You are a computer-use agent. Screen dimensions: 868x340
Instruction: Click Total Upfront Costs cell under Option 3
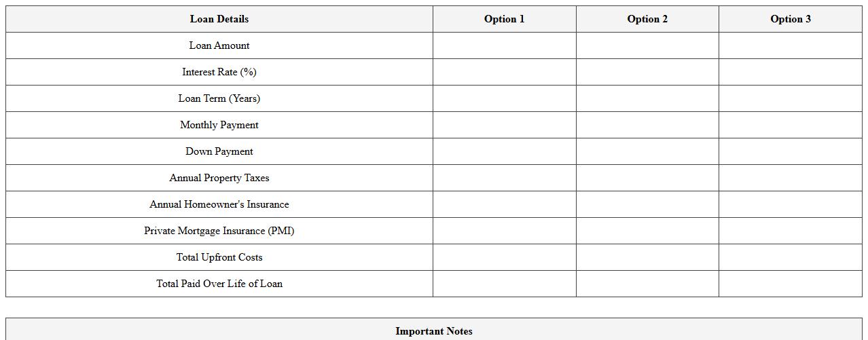point(790,257)
